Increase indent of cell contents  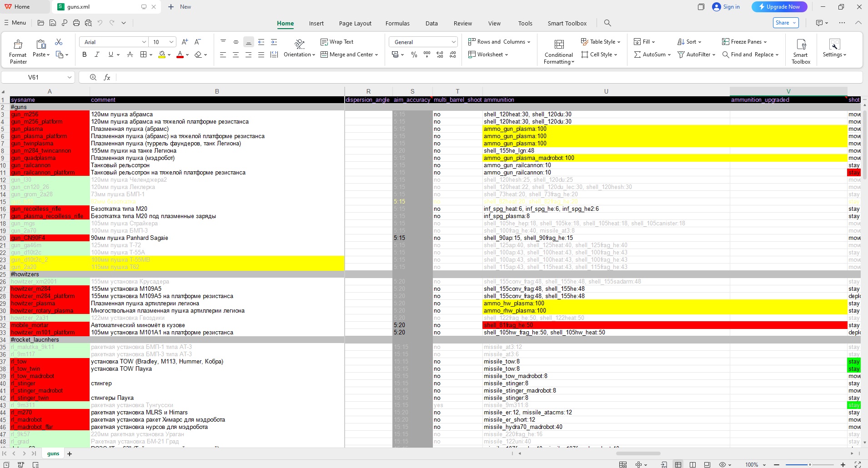274,42
